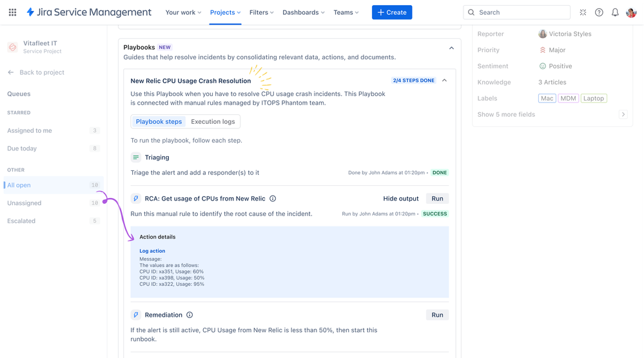This screenshot has width=644, height=358.
Task: Click the Jira Service Management logo
Action: (x=89, y=12)
